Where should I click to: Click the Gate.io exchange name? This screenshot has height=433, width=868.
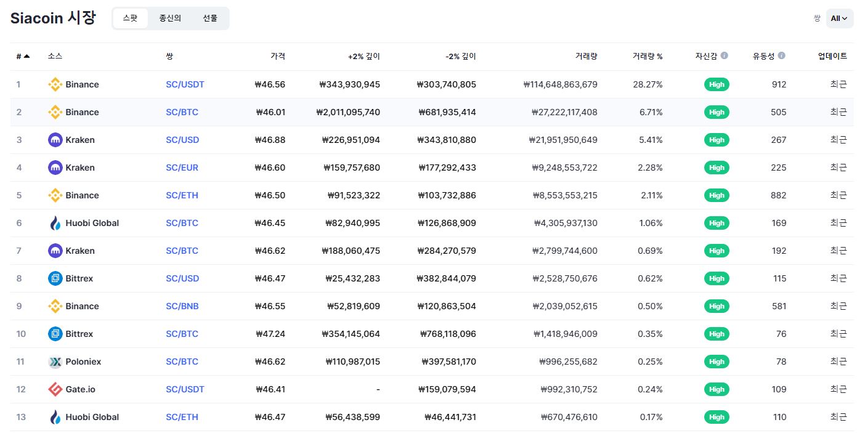[81, 389]
